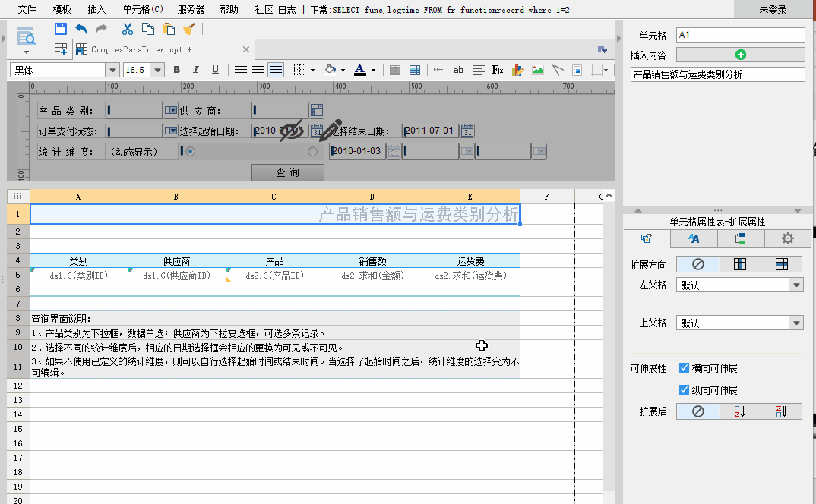Add a new report sheet icon
Viewport: 816px width, 504px height.
point(60,49)
